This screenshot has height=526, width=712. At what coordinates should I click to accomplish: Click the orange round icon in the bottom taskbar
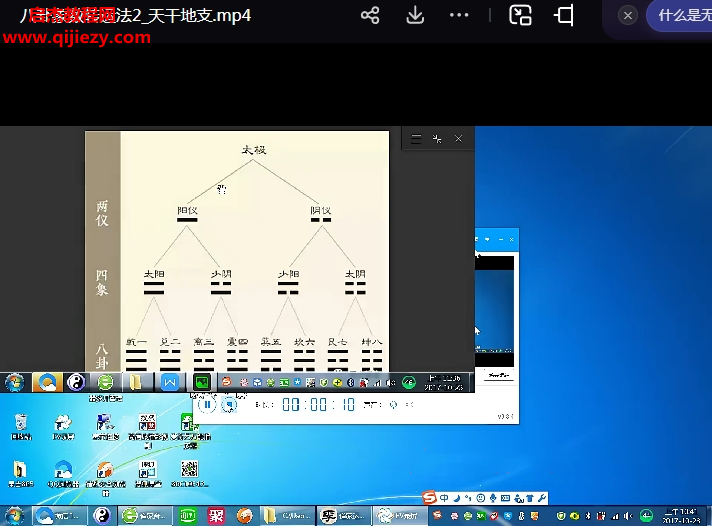click(244, 516)
